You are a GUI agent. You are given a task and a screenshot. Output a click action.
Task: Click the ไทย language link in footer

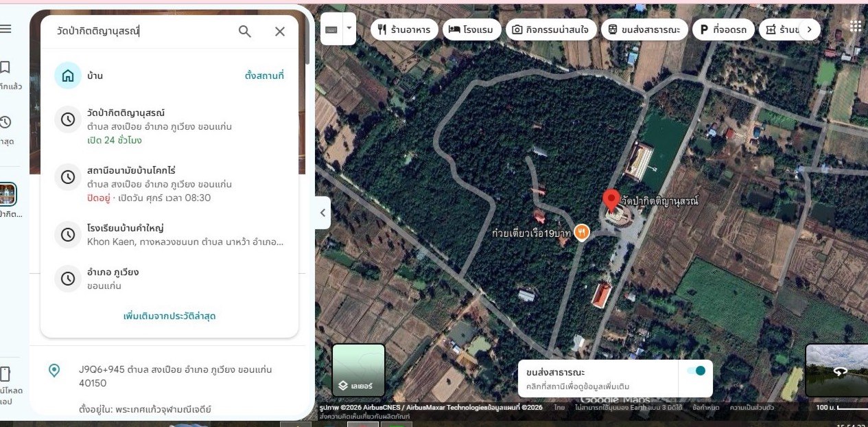pos(559,407)
